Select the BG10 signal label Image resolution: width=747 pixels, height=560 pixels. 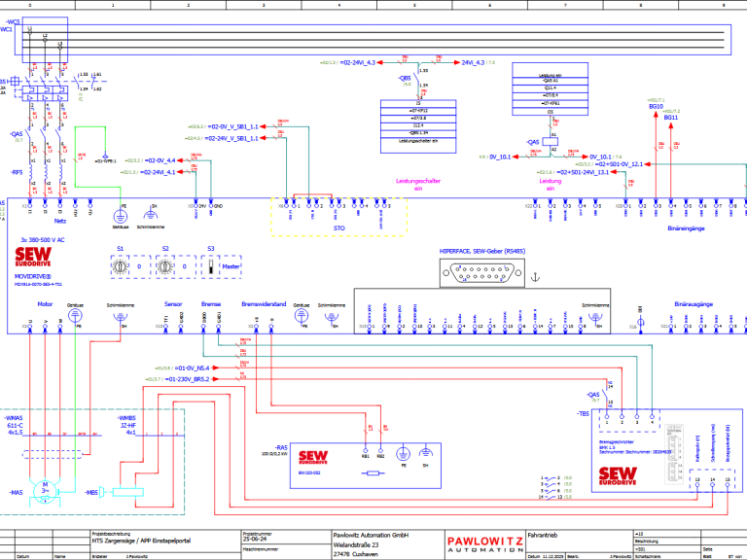(x=657, y=106)
